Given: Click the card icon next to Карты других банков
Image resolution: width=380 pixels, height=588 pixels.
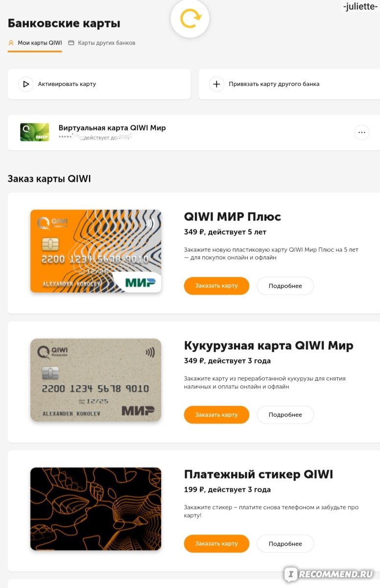Looking at the screenshot, I should coord(71,43).
